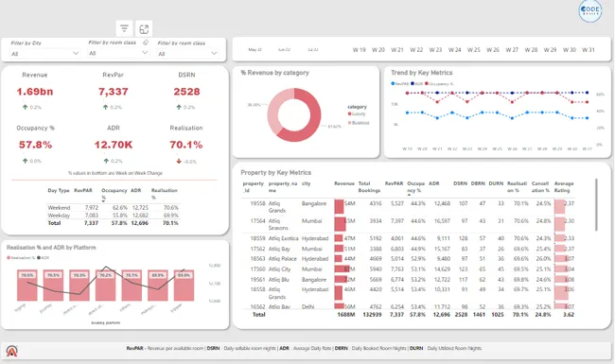Select property row 17560 Atliq City

pos(408,269)
